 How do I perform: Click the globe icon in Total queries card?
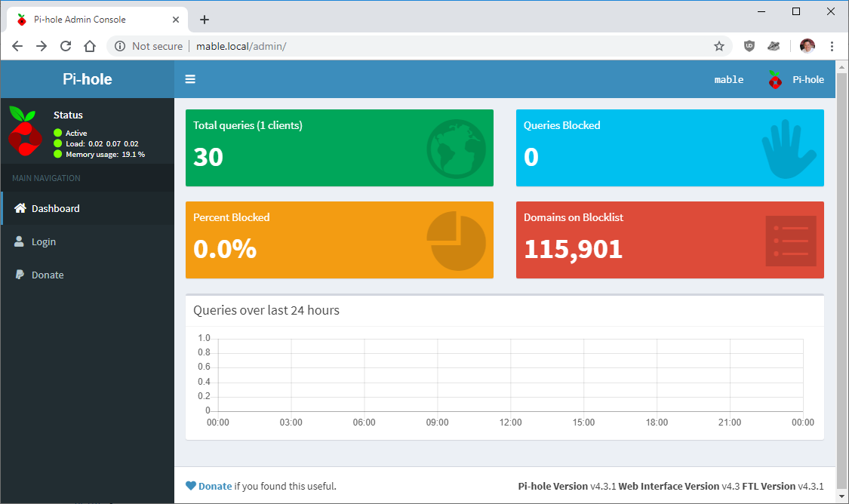pyautogui.click(x=456, y=149)
